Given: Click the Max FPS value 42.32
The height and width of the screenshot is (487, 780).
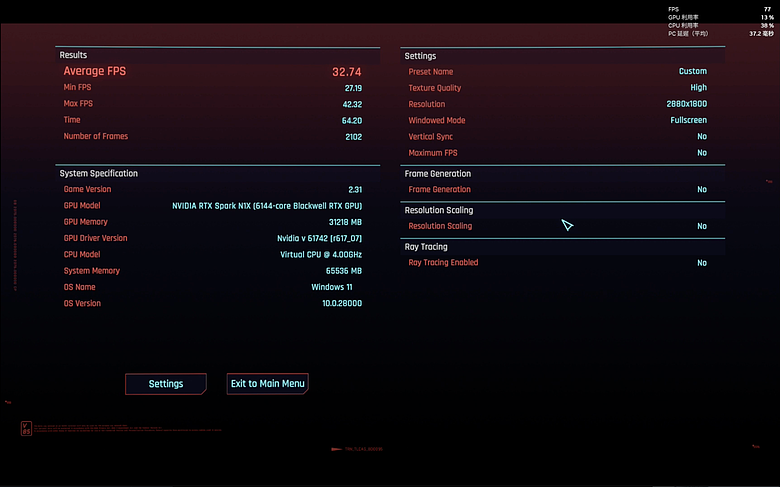Looking at the screenshot, I should point(352,104).
